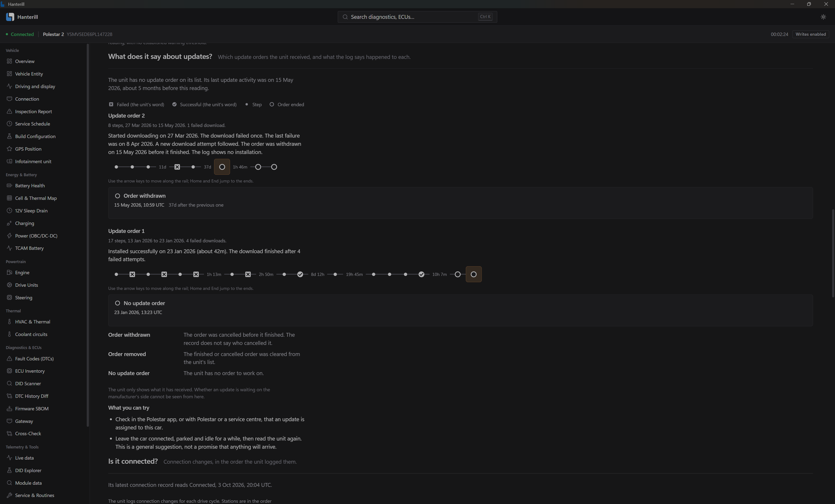The image size is (835, 504).
Task: Open the Fault Codes (DTCs) warning icon
Action: 9,358
